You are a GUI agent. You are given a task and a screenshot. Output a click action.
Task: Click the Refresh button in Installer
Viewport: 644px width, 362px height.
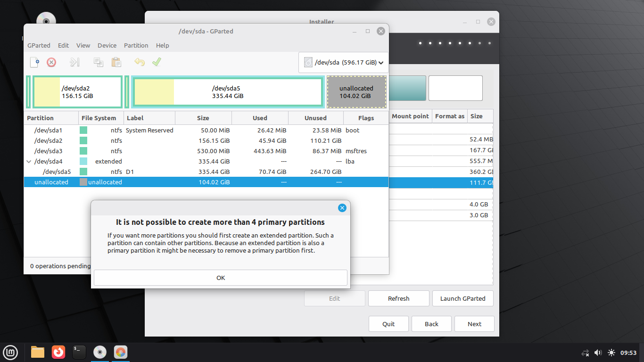398,298
